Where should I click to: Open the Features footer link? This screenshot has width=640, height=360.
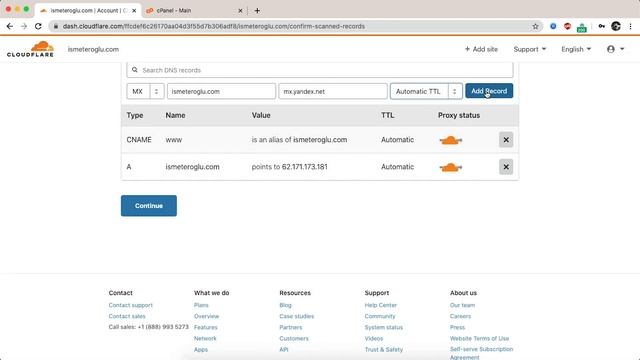pos(206,327)
